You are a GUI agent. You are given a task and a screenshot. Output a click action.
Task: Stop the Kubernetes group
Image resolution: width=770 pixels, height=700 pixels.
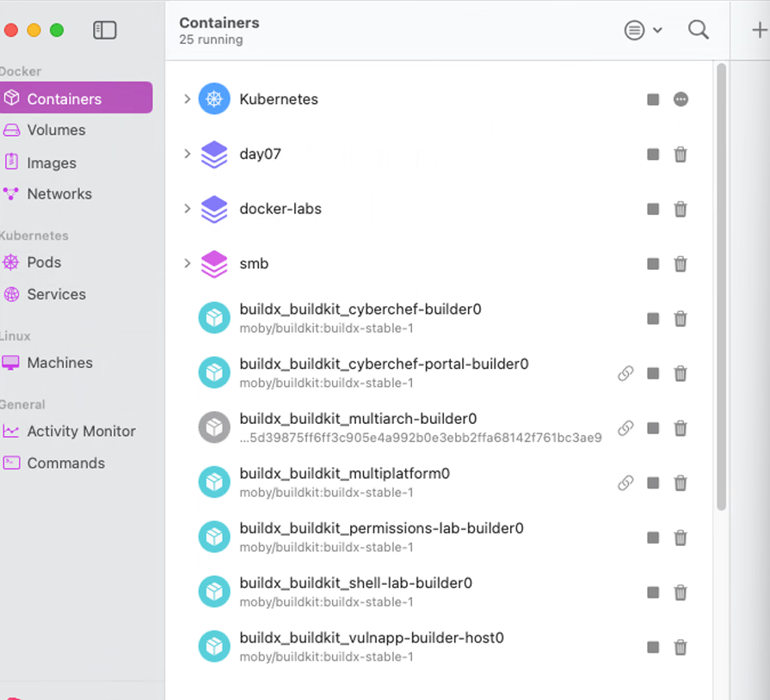653,100
